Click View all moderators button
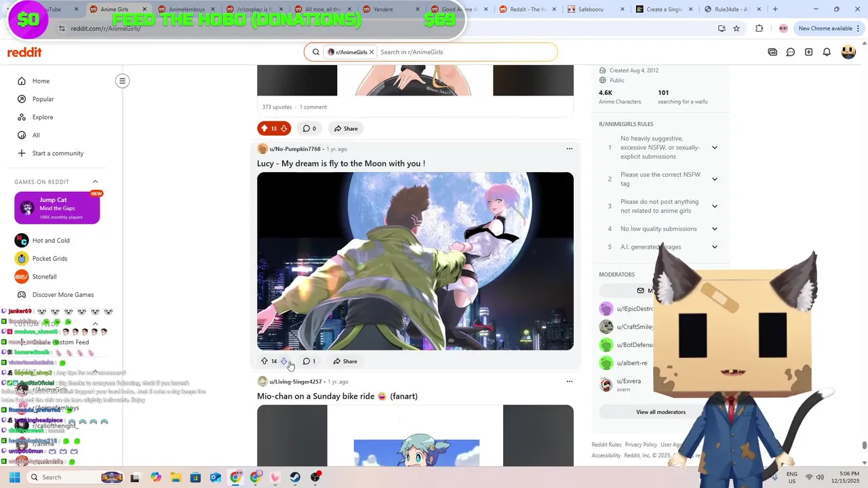 [x=660, y=412]
